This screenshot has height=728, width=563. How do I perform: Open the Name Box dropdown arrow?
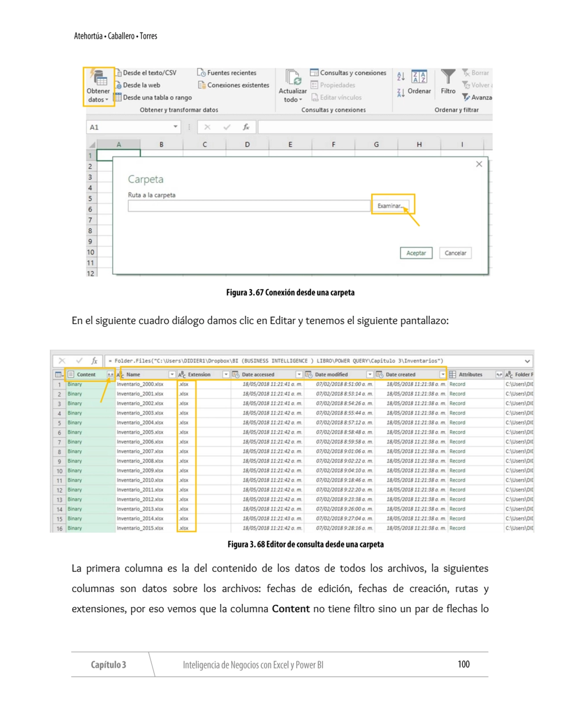pos(175,127)
